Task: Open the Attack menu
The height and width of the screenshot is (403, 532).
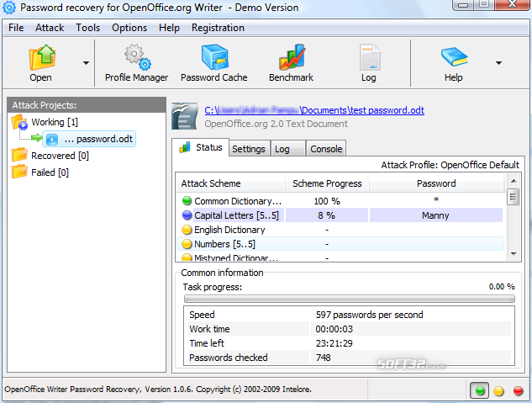Action: [50, 28]
